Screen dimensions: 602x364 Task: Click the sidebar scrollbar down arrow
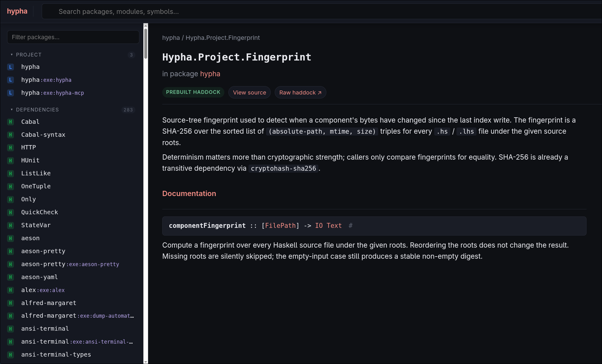(x=146, y=362)
